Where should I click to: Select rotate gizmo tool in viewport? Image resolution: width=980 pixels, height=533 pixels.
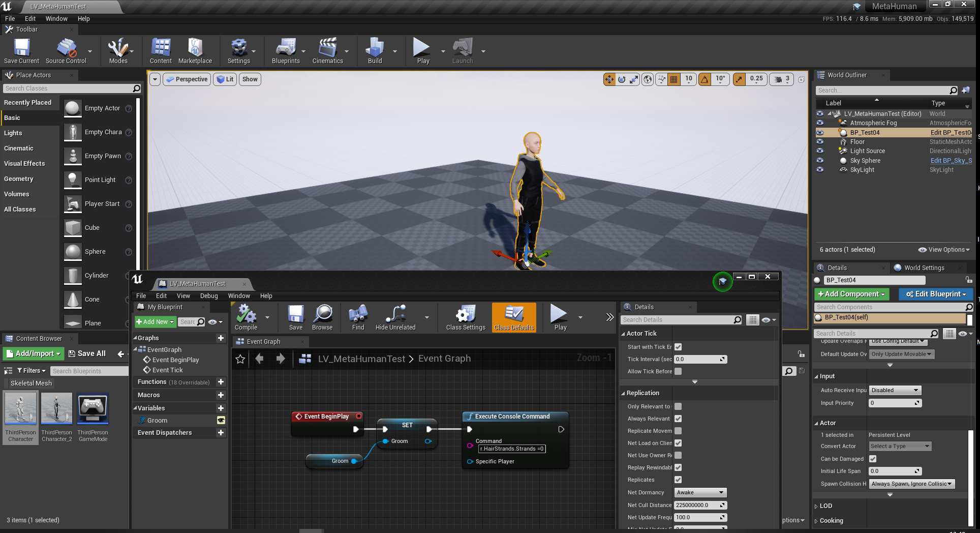pos(622,79)
